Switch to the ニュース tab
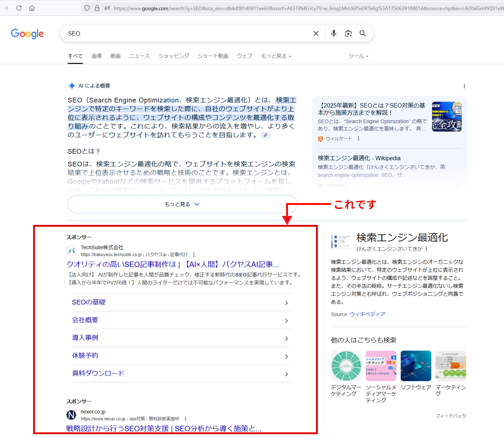Screen dimensions: 504x436 pos(140,56)
